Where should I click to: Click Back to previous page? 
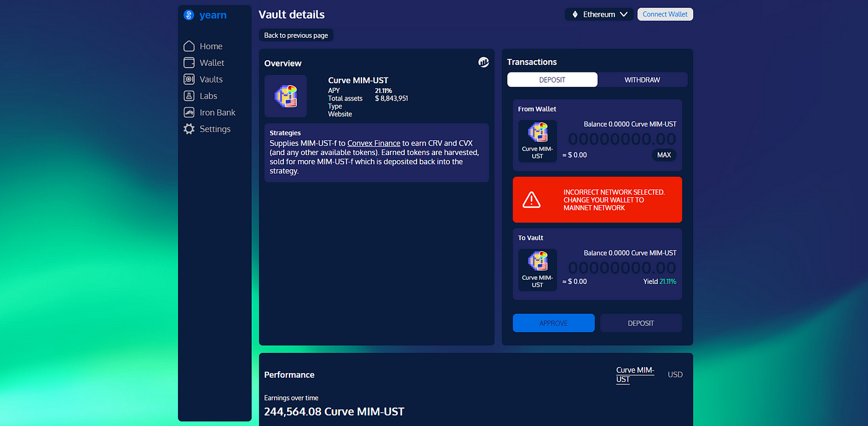point(296,35)
